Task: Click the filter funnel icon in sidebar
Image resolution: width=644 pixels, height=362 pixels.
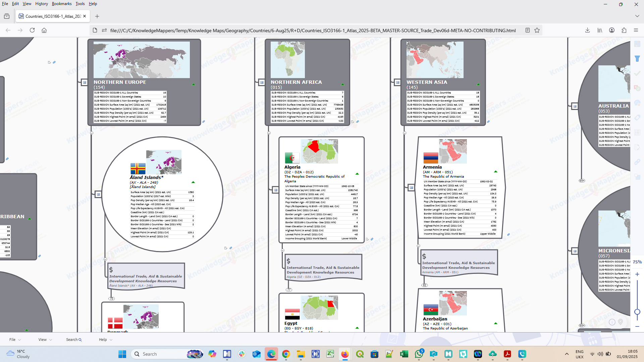Action: click(637, 59)
